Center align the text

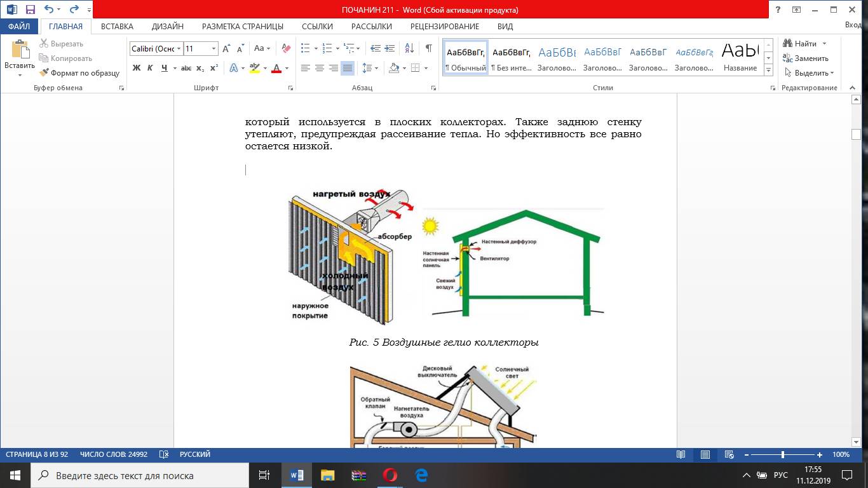point(320,68)
